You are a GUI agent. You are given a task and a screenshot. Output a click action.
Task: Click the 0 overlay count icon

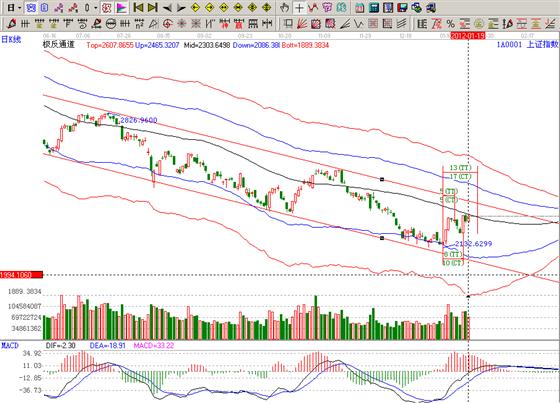pyautogui.click(x=88, y=8)
